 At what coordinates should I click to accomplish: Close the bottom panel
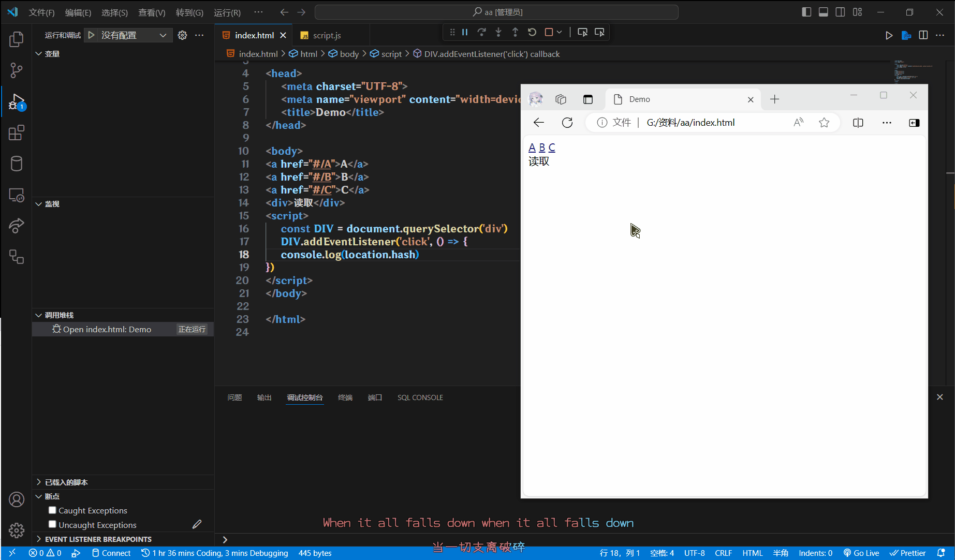939,397
